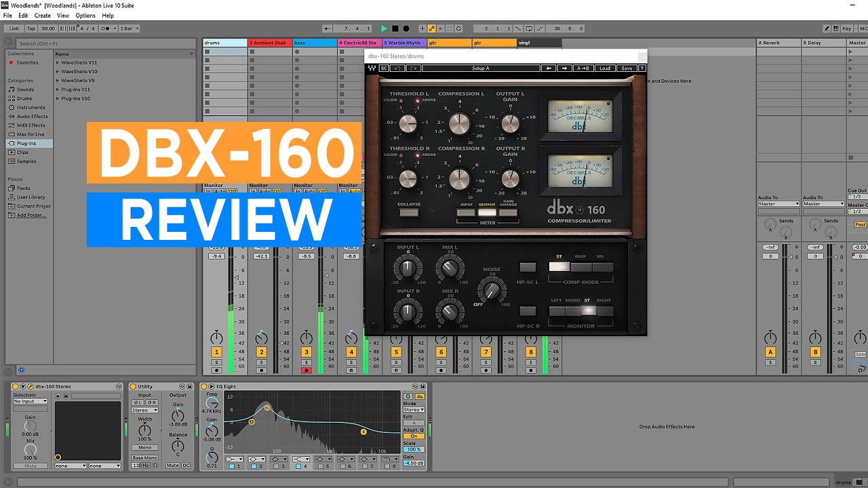Open the View menu
The height and width of the screenshot is (488, 868).
(63, 16)
